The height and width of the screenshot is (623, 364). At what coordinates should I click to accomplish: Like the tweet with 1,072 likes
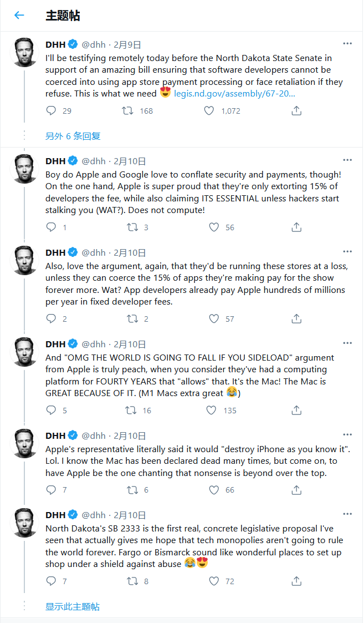209,111
